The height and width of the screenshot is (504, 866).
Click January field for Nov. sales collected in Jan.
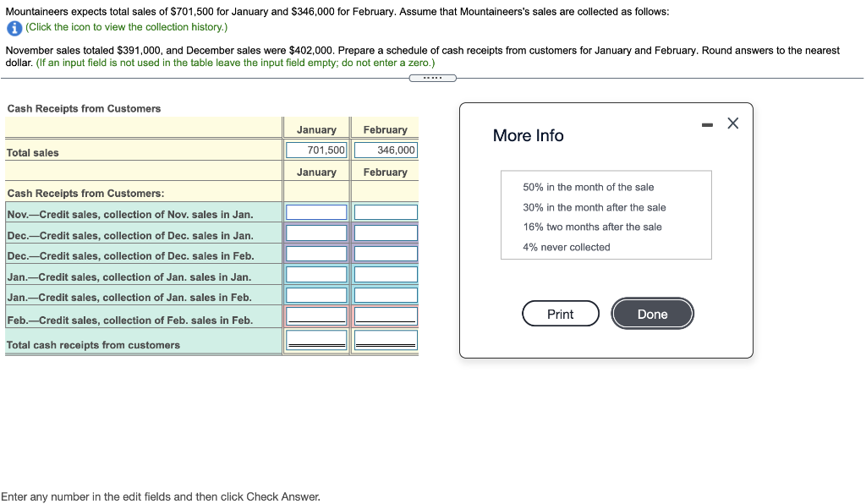[316, 212]
